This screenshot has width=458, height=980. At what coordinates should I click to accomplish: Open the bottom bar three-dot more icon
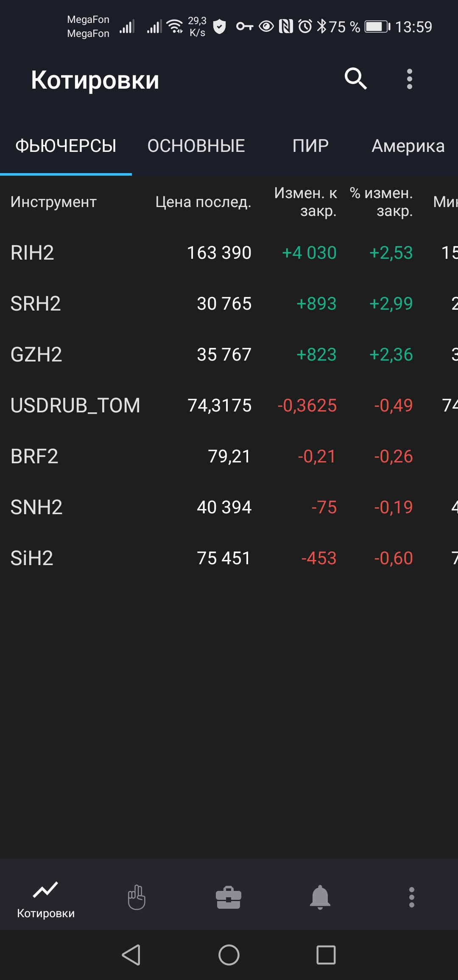coord(411,897)
